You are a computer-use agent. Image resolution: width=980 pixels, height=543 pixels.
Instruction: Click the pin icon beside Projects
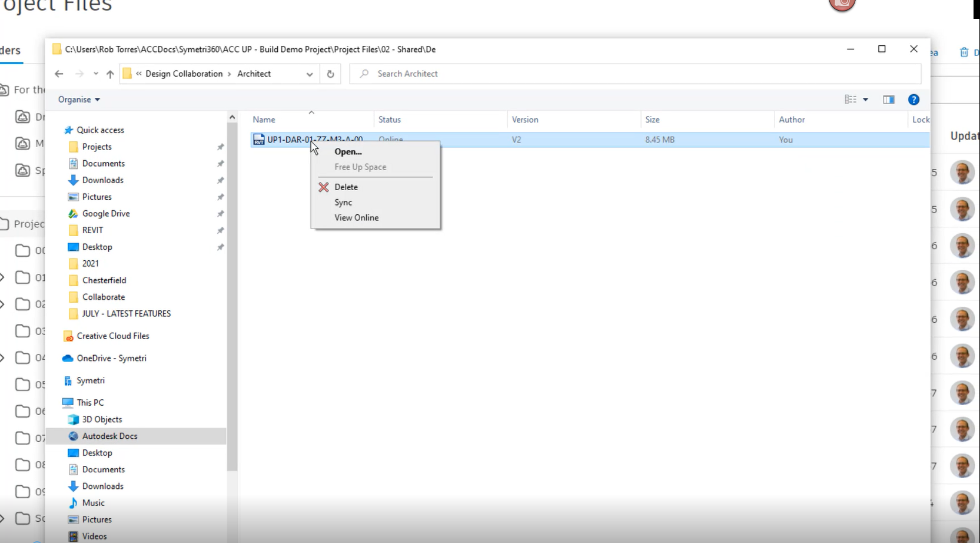click(x=220, y=147)
